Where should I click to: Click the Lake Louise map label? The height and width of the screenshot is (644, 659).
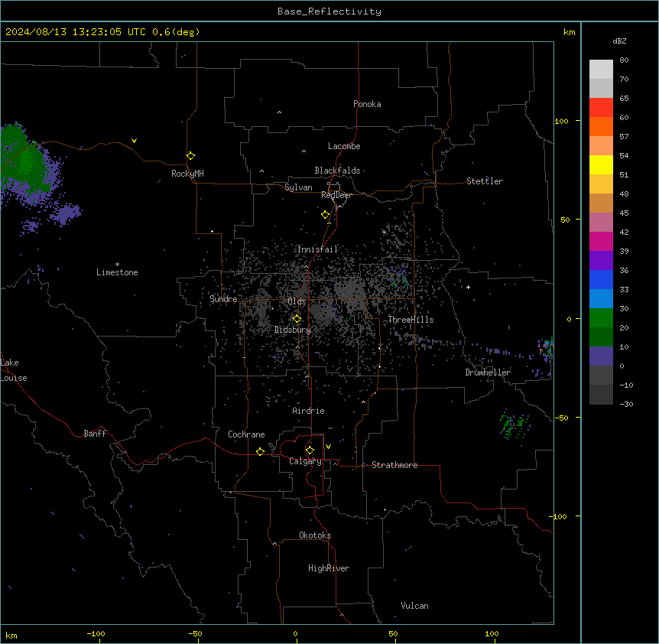(x=14, y=370)
